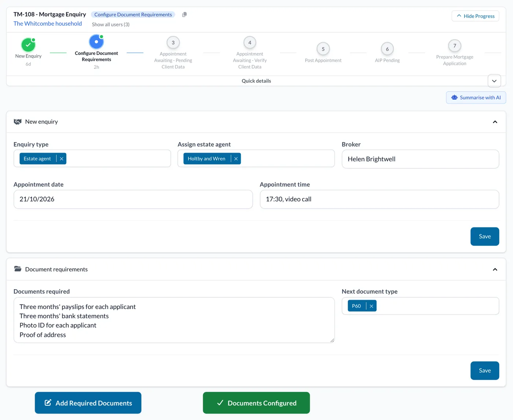Click Summarise with AI button
Image resolution: width=513 pixels, height=420 pixels.
point(476,98)
